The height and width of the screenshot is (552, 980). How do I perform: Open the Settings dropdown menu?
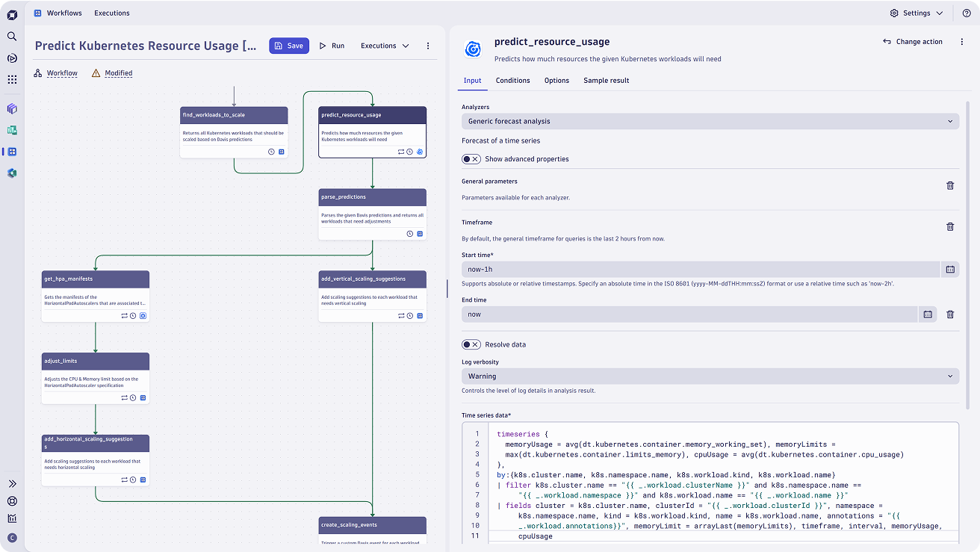tap(917, 13)
